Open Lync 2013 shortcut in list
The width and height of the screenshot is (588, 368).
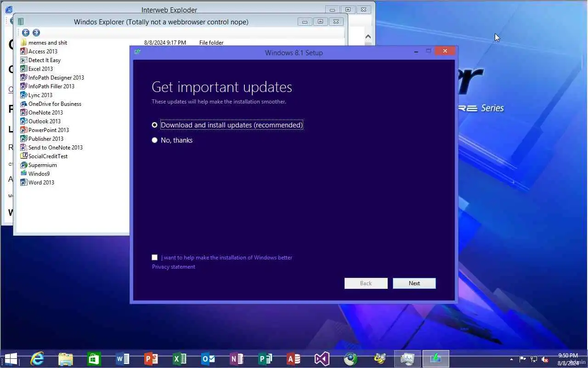(36, 95)
